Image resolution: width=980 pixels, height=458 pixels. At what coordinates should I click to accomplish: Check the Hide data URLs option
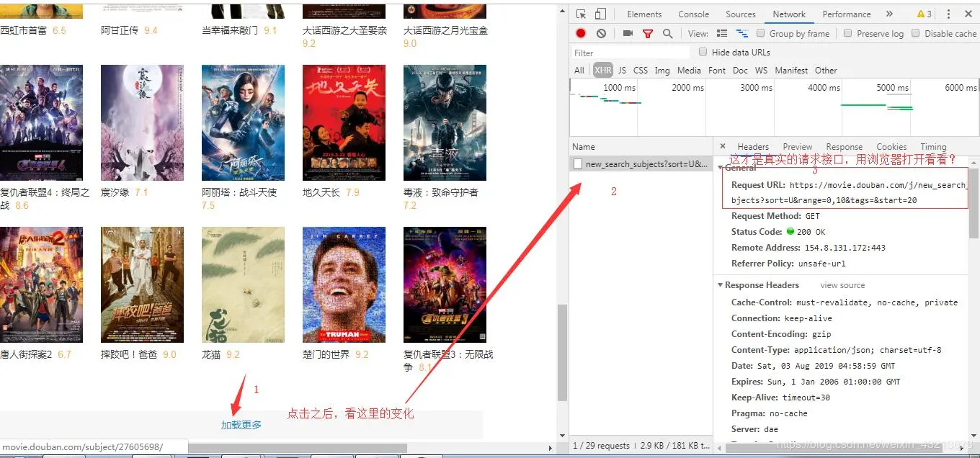point(703,51)
